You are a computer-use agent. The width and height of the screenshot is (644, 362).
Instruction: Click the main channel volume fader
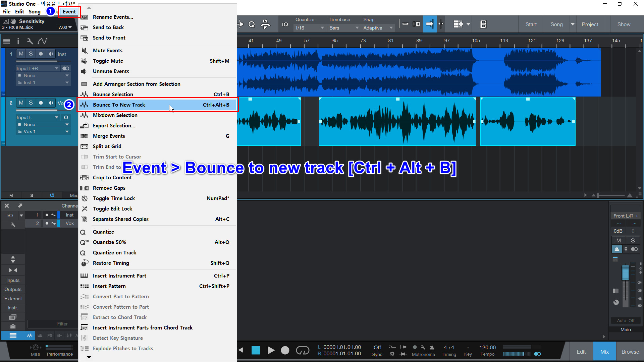pos(625,273)
